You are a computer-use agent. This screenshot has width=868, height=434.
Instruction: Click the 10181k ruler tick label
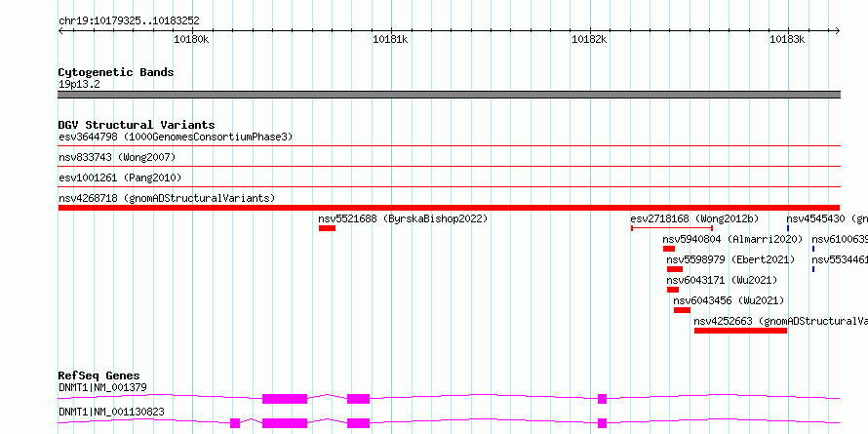(390, 39)
